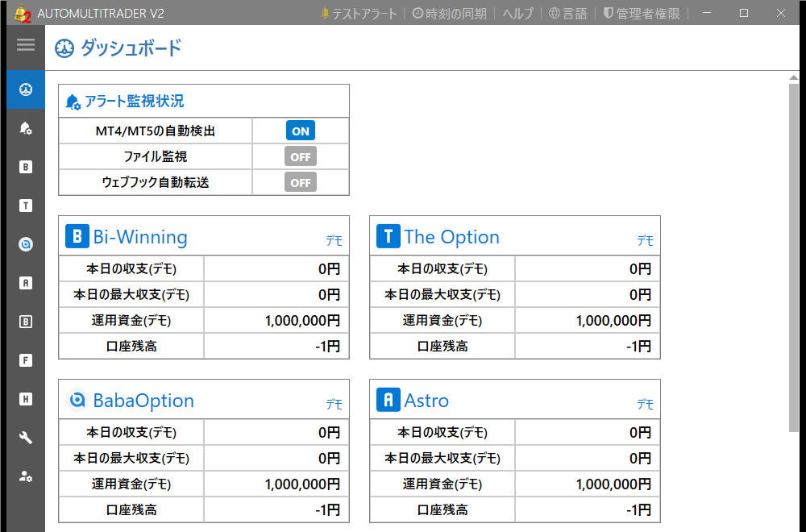Open the Bi-Winning card title link
The image size is (806, 532).
[x=139, y=236]
